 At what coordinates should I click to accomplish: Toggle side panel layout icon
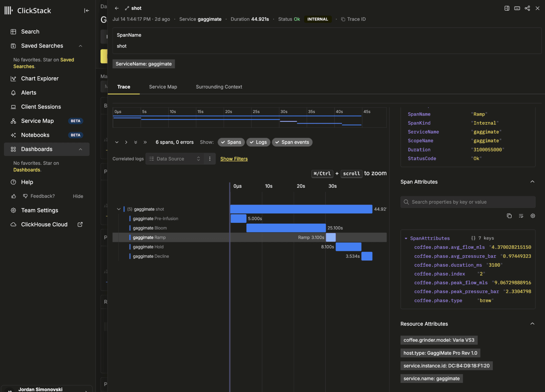click(x=507, y=8)
